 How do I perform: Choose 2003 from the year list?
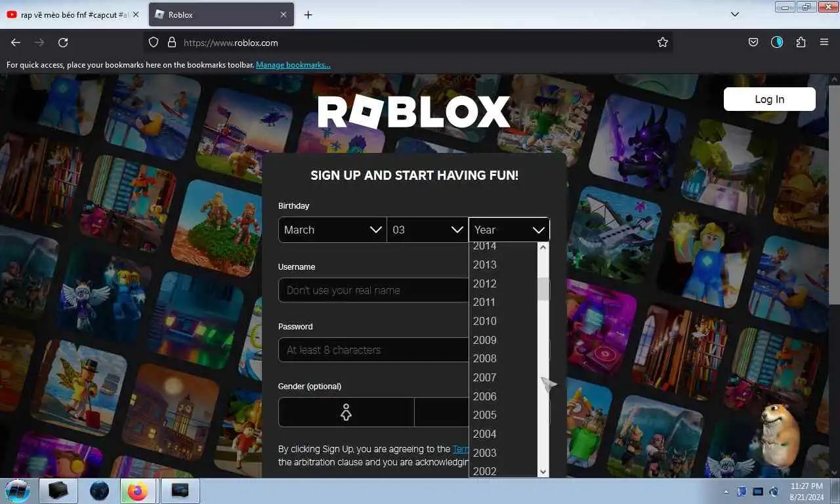(x=503, y=453)
